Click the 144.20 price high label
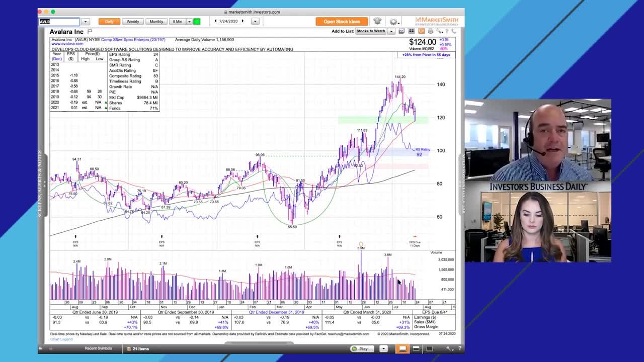 [399, 77]
